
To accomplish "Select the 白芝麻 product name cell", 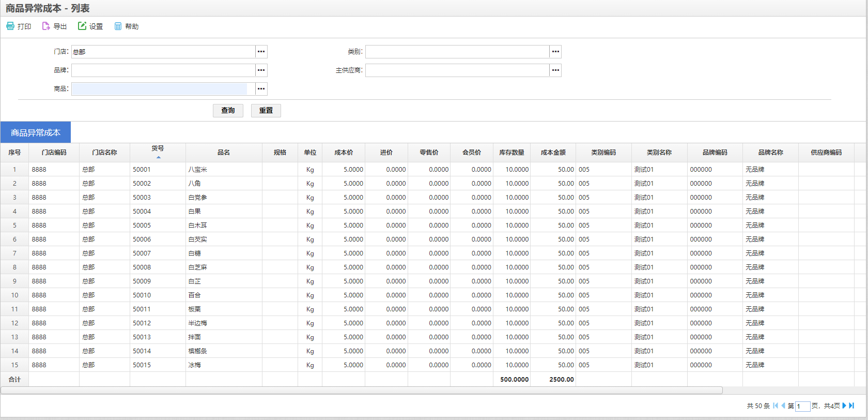I will pos(224,267).
